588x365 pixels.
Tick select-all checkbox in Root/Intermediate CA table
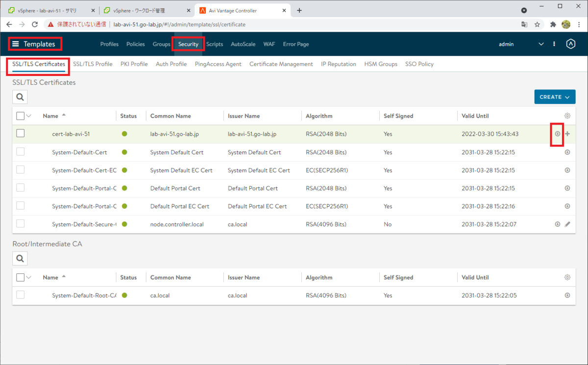(x=20, y=277)
